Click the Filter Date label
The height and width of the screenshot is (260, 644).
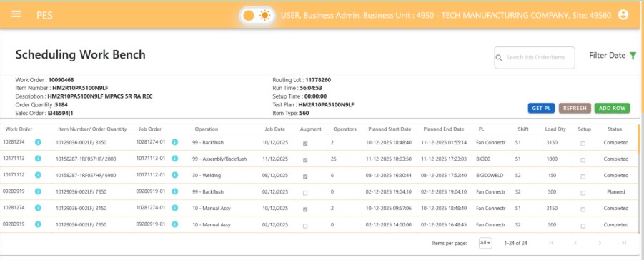pos(607,56)
